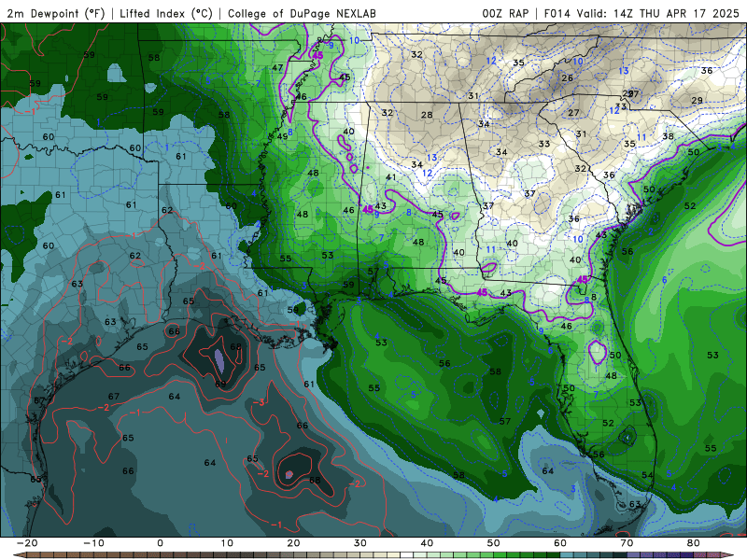
Task: Click the "54" dewpoint value in Florida
Action: (x=647, y=475)
